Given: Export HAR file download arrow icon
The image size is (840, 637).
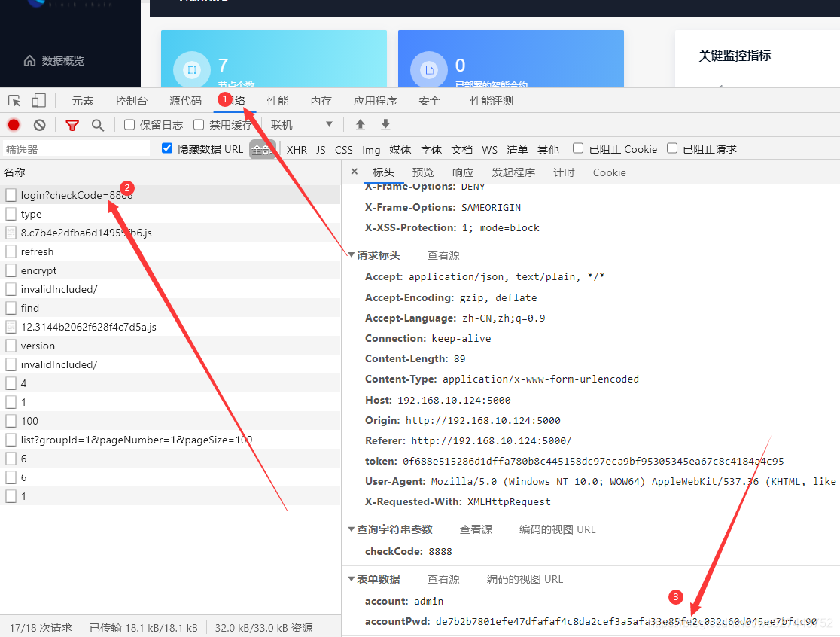Looking at the screenshot, I should point(385,125).
